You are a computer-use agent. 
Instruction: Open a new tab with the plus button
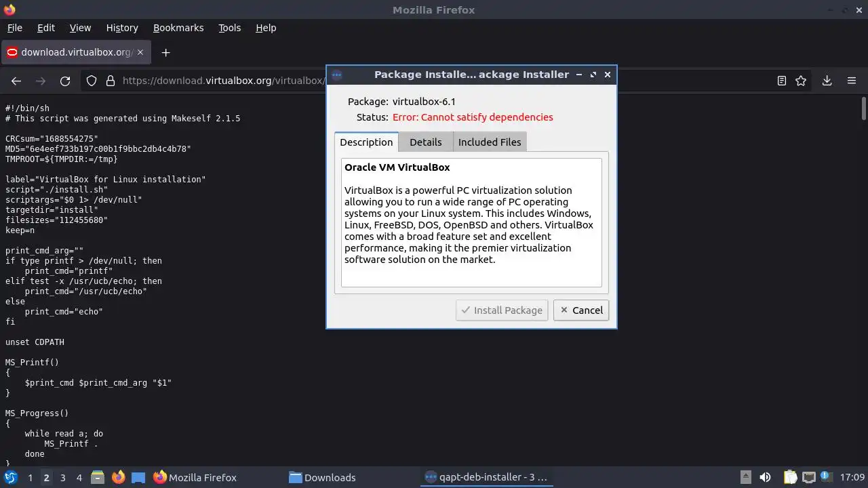pos(165,52)
